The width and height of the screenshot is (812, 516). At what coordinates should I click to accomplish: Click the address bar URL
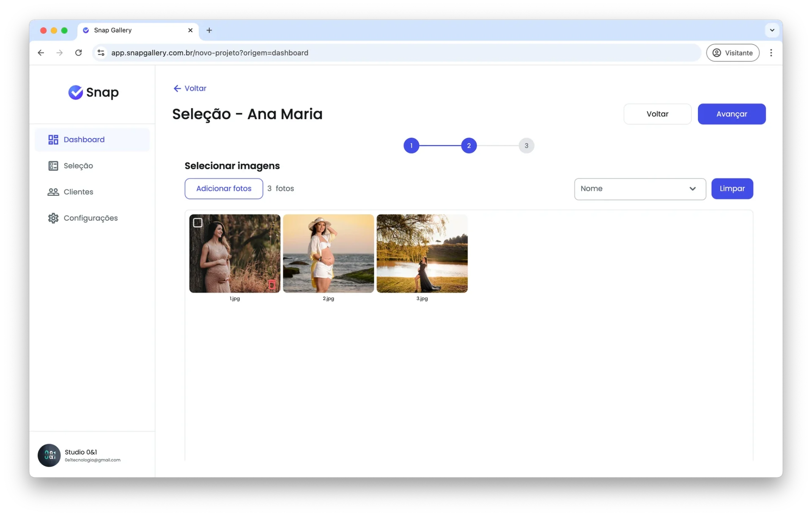click(210, 53)
